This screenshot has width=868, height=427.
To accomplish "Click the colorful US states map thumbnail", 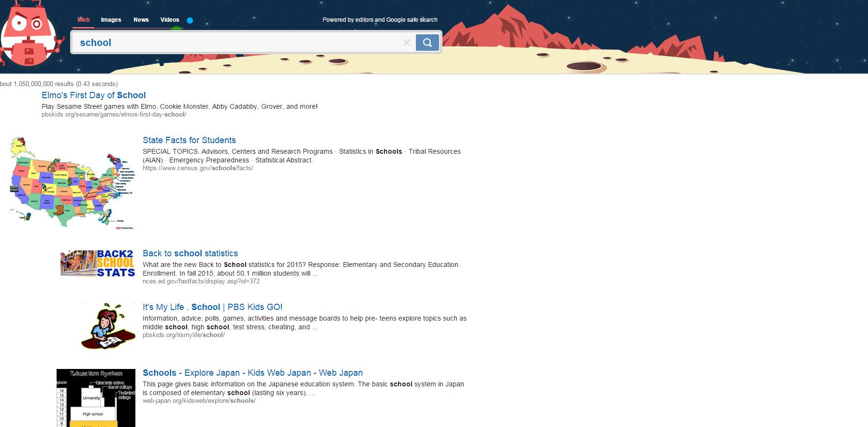I will tap(72, 183).
